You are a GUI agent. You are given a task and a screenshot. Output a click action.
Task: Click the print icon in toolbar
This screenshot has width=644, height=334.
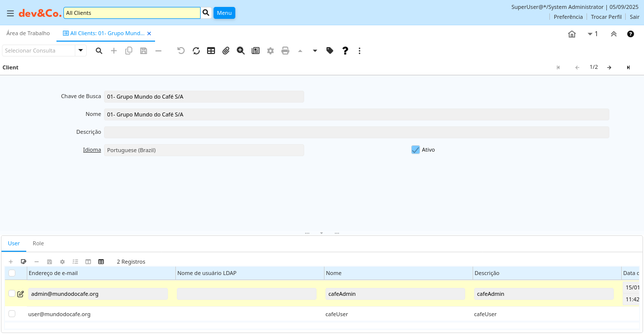click(285, 51)
